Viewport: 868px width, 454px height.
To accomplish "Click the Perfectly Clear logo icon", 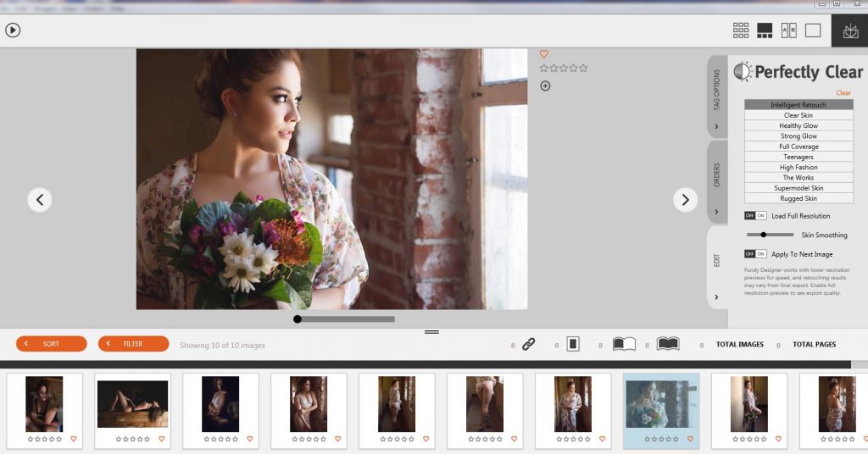I will (743, 72).
